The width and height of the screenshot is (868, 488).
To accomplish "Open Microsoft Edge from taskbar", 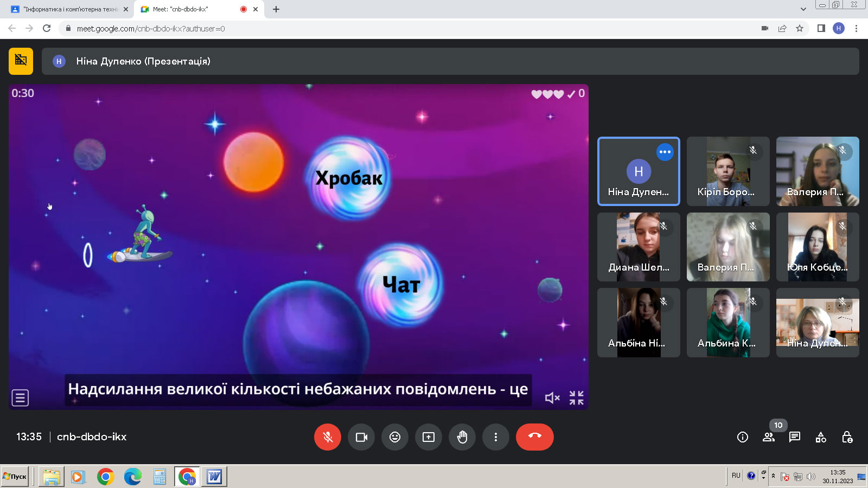I will 132,477.
